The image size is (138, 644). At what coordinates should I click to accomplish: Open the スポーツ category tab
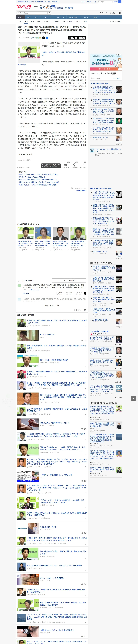(56, 21)
